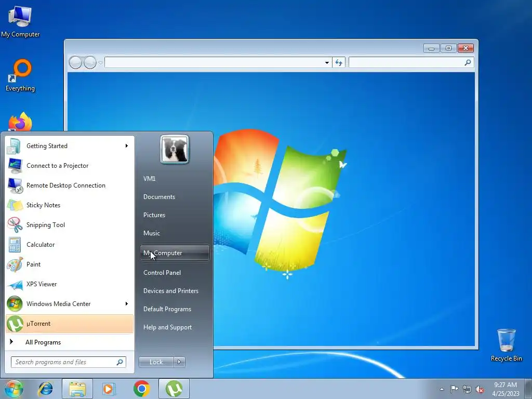Open Documents from Start menu
Screen dimensions: 532x399
(159, 197)
